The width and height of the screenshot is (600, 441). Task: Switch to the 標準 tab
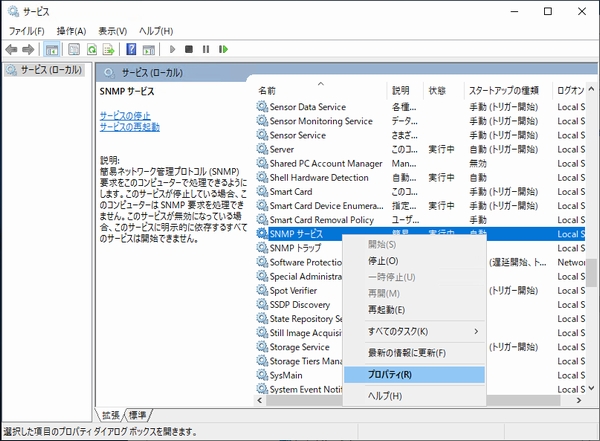pyautogui.click(x=138, y=415)
